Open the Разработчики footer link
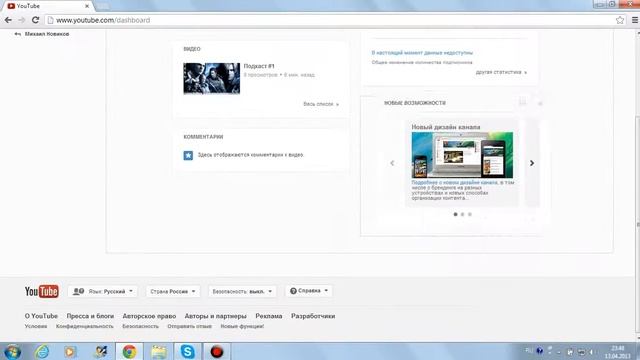640x360 pixels. (x=313, y=316)
